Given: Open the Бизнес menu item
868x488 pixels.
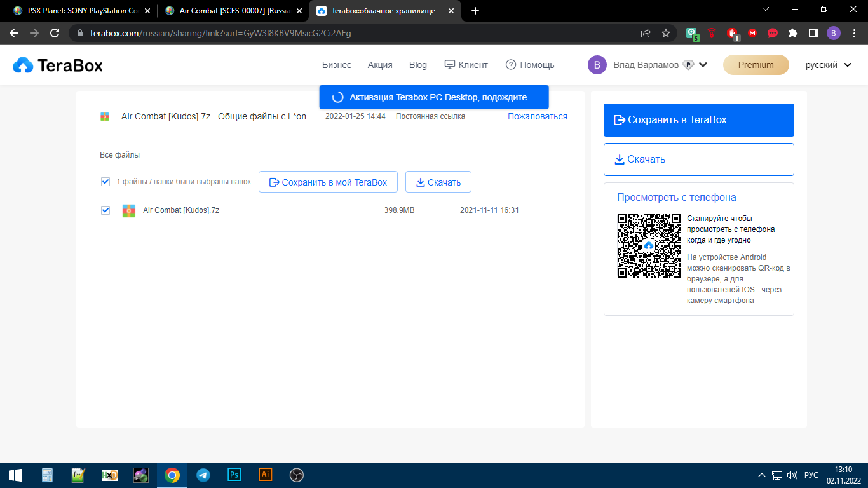Looking at the screenshot, I should click(337, 65).
